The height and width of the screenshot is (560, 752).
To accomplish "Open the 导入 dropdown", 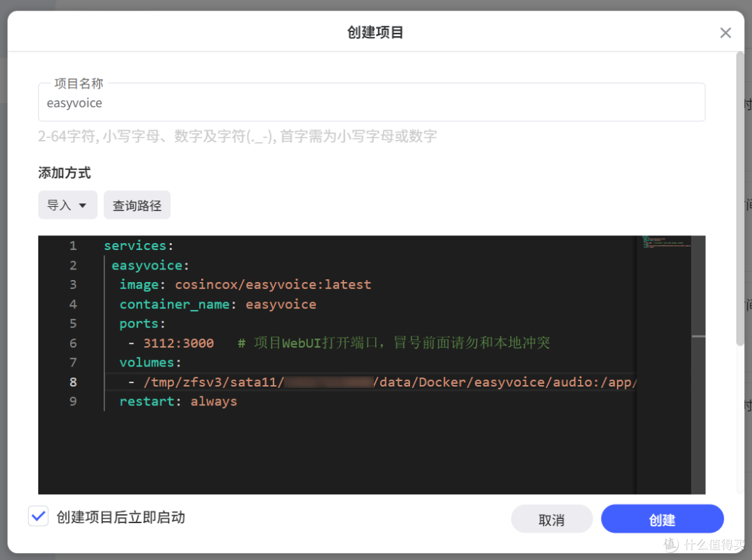I will tap(68, 205).
